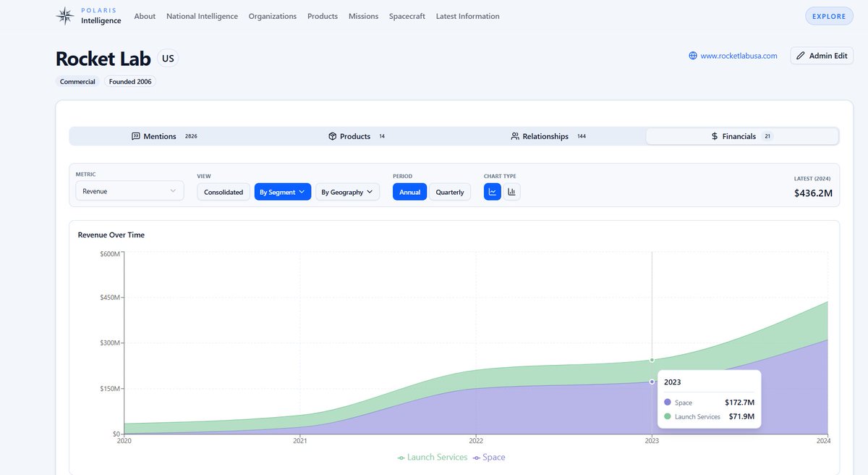This screenshot has width=868, height=475.
Task: Click the Founded 2006 tag
Action: pyautogui.click(x=130, y=82)
